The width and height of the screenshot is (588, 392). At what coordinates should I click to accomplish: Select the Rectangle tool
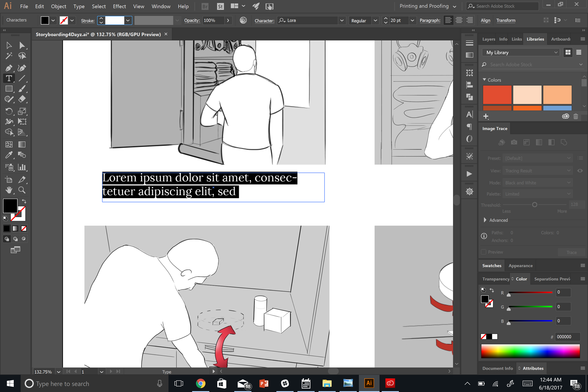[9, 89]
